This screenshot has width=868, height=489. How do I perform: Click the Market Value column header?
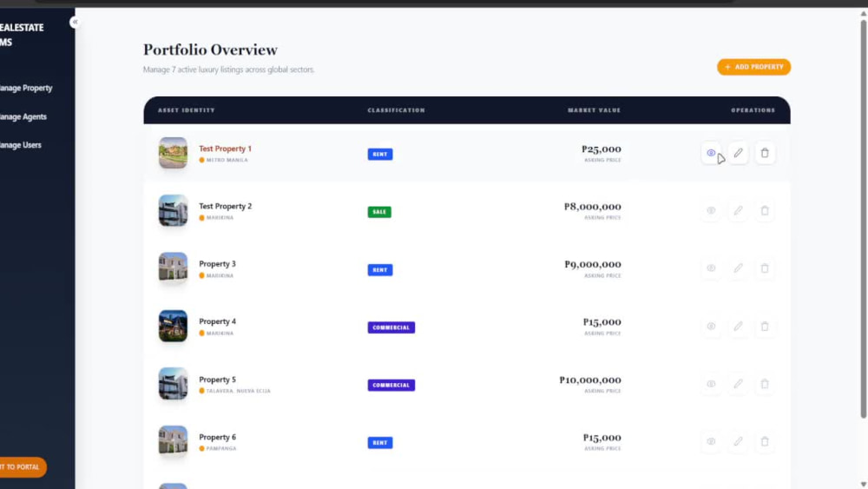click(594, 110)
